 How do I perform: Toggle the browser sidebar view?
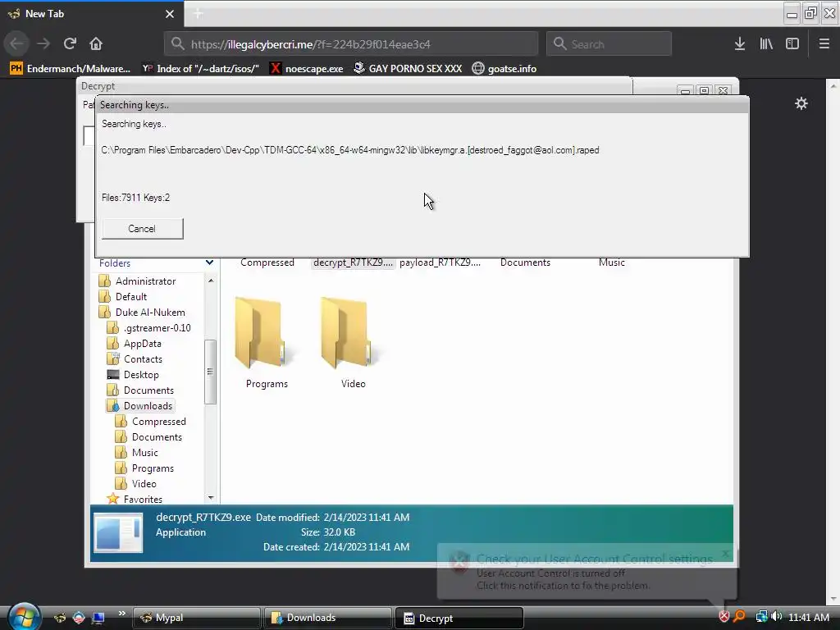pos(792,44)
